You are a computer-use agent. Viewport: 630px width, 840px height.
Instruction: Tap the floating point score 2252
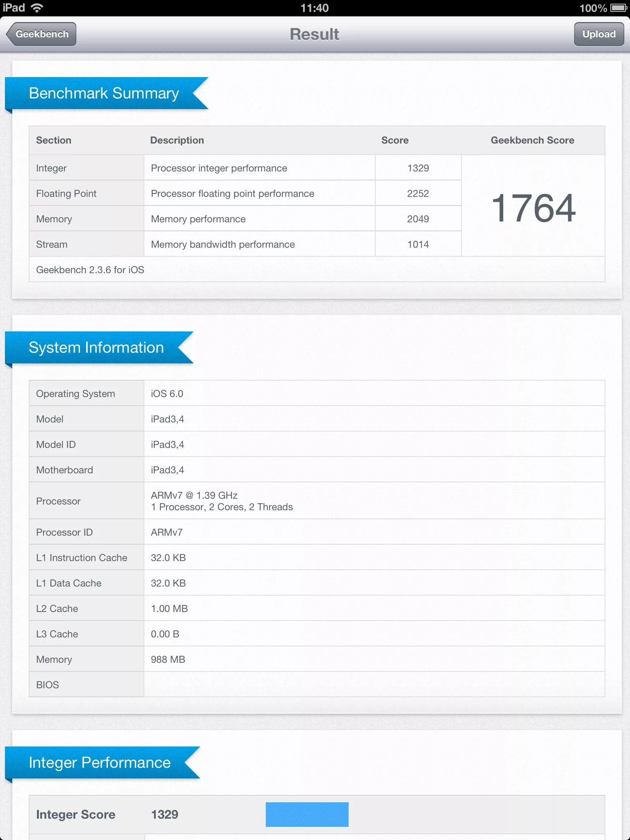tap(418, 193)
